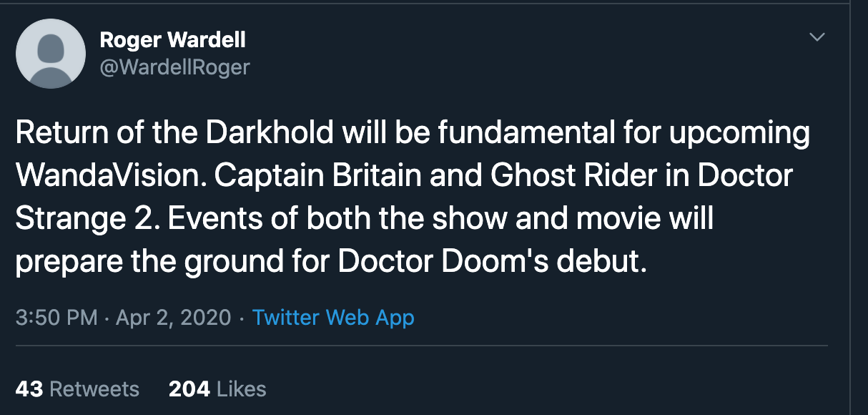The image size is (868, 415).
Task: Open the tweet options chevron menu
Action: pos(816,36)
